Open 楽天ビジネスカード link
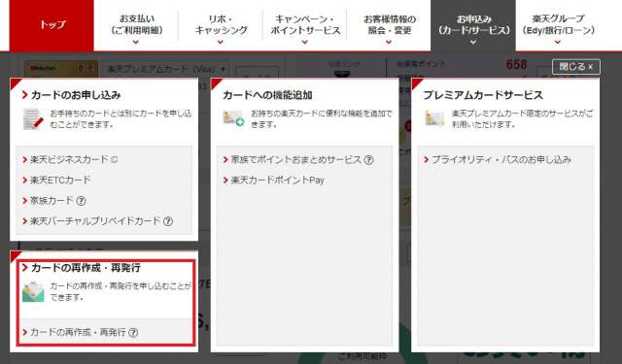Image resolution: width=622 pixels, height=364 pixels. click(x=69, y=159)
